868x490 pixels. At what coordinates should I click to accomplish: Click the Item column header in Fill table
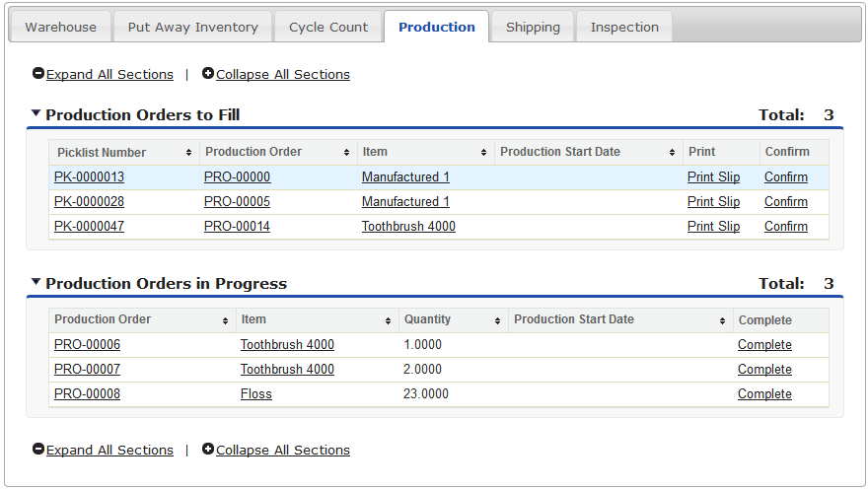(375, 152)
